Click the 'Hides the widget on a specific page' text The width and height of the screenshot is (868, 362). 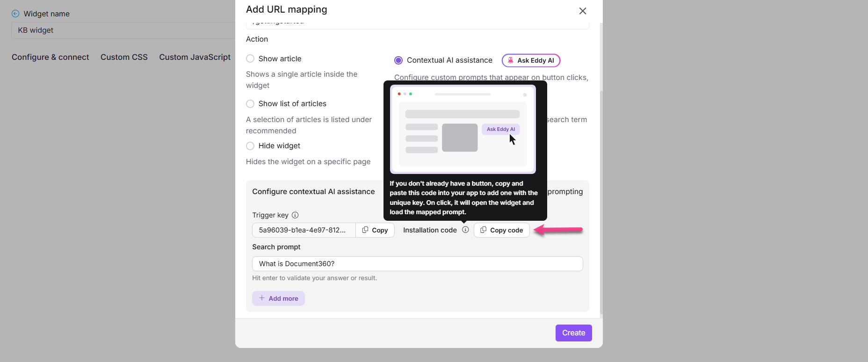click(308, 162)
